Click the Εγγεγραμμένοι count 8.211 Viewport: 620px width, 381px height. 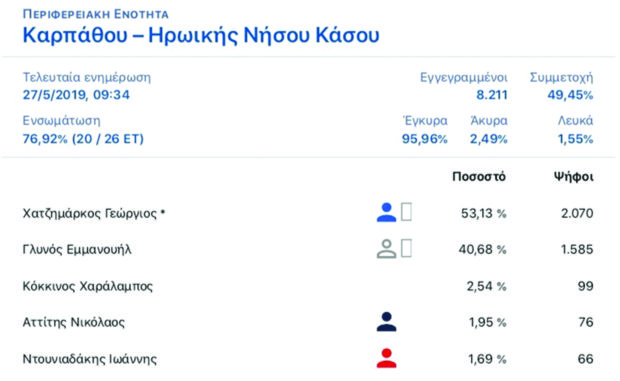click(491, 95)
